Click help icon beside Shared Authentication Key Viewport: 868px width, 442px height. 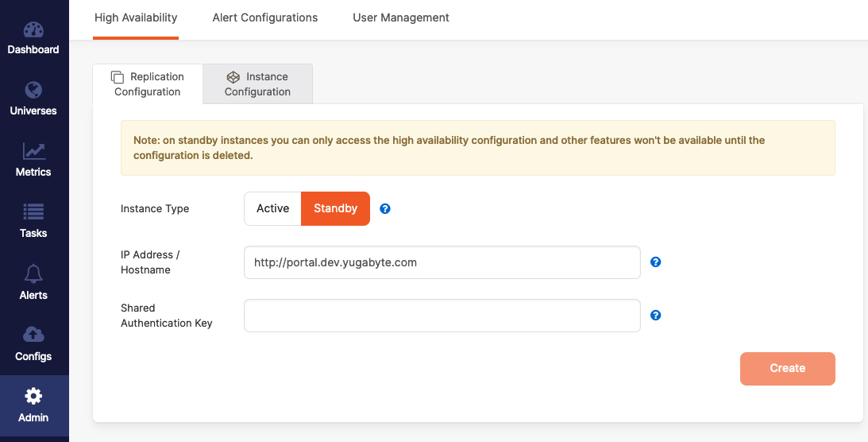pos(656,316)
